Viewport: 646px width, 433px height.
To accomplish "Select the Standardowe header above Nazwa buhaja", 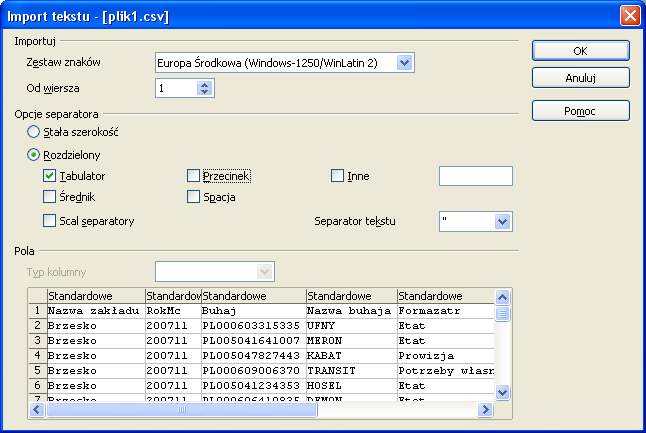I will pos(352,296).
